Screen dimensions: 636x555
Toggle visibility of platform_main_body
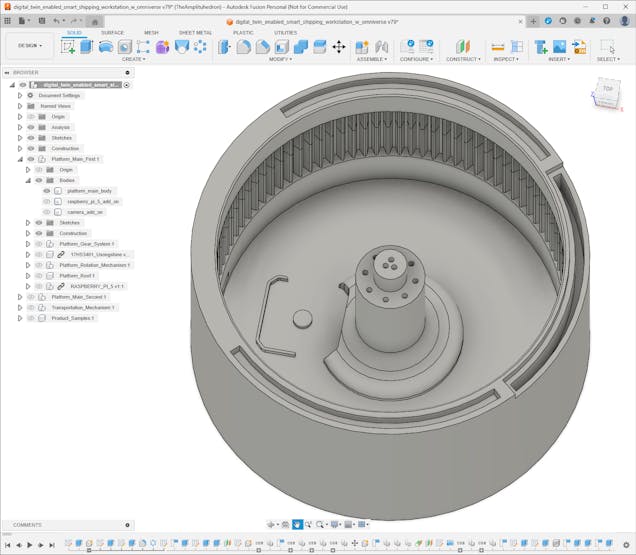[x=46, y=190]
